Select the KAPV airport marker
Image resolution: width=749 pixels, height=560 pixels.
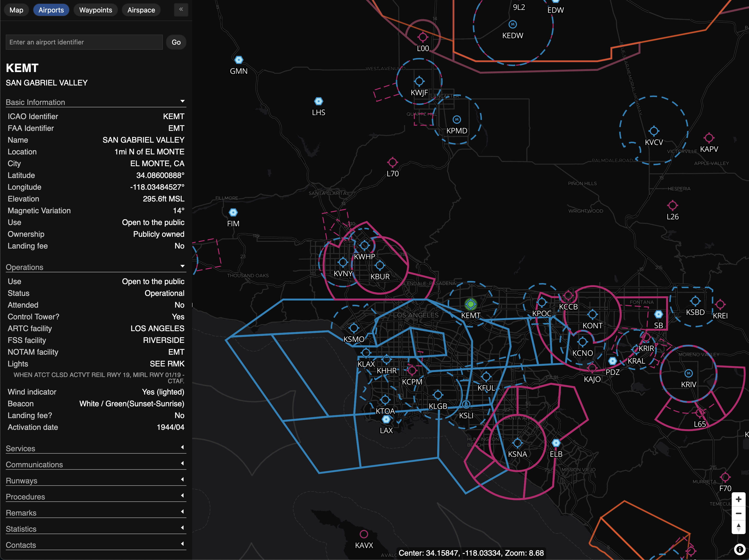709,138
